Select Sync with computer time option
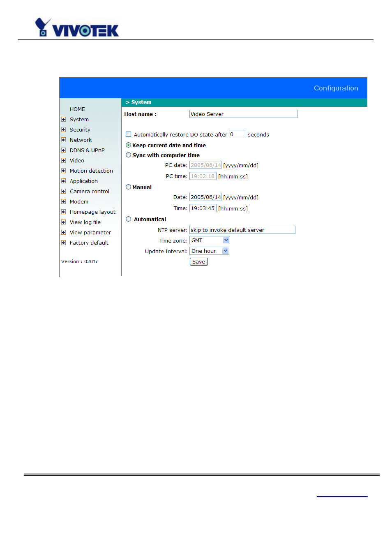The height and width of the screenshot is (555, 392). 129,155
